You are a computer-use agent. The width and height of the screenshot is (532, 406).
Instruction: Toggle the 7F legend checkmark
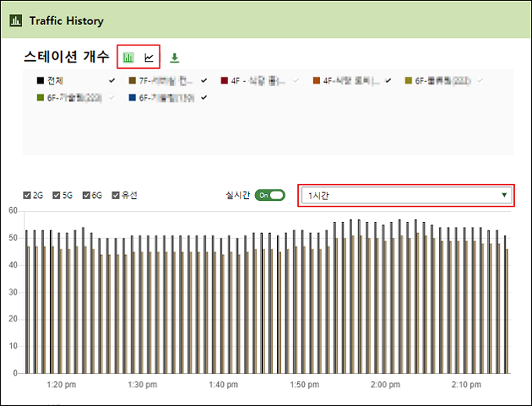tap(204, 81)
